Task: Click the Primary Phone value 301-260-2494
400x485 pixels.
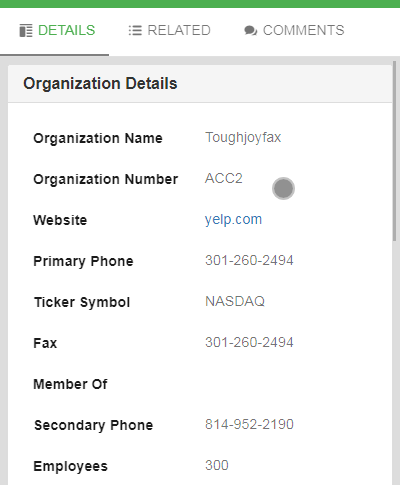Action: pos(249,260)
